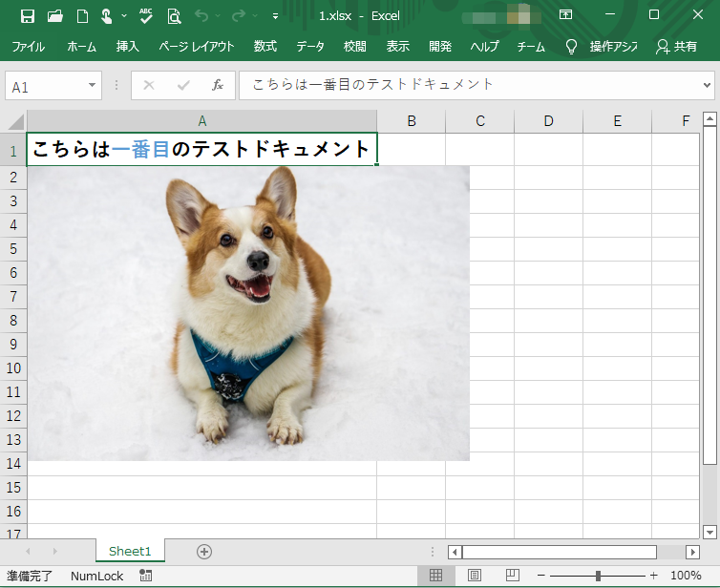Select column B header
This screenshot has width=720, height=588.
[x=412, y=121]
